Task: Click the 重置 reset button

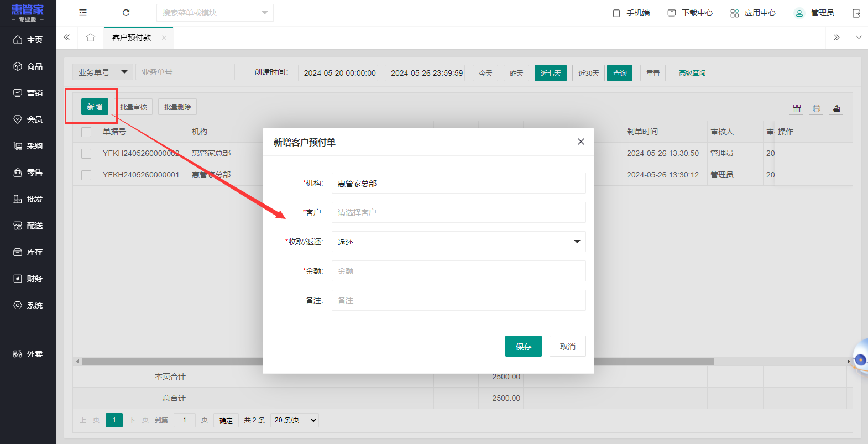Action: coord(653,73)
